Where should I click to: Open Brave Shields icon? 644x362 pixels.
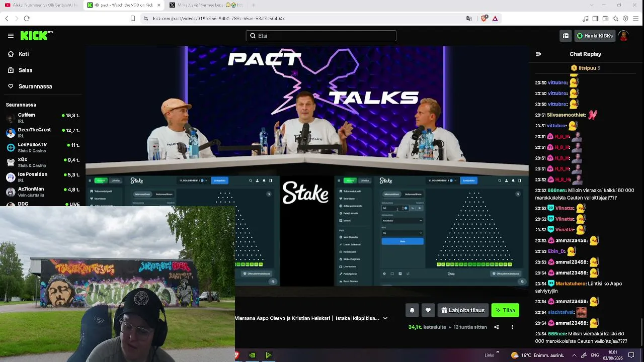click(x=484, y=19)
